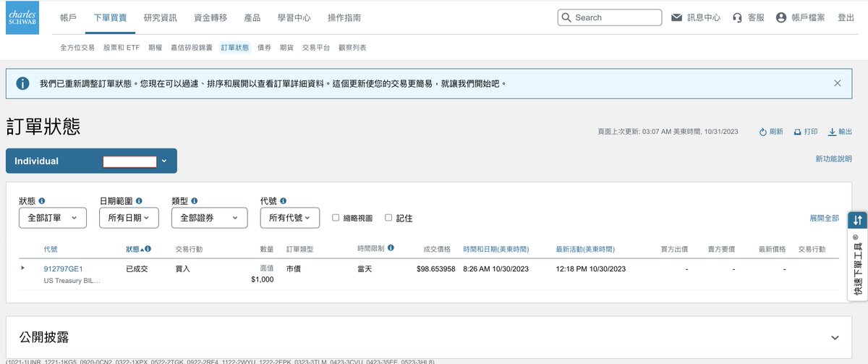Screen dimensions: 868x364
Task: Open the 所有日期 date range dropdown
Action: [x=129, y=218]
